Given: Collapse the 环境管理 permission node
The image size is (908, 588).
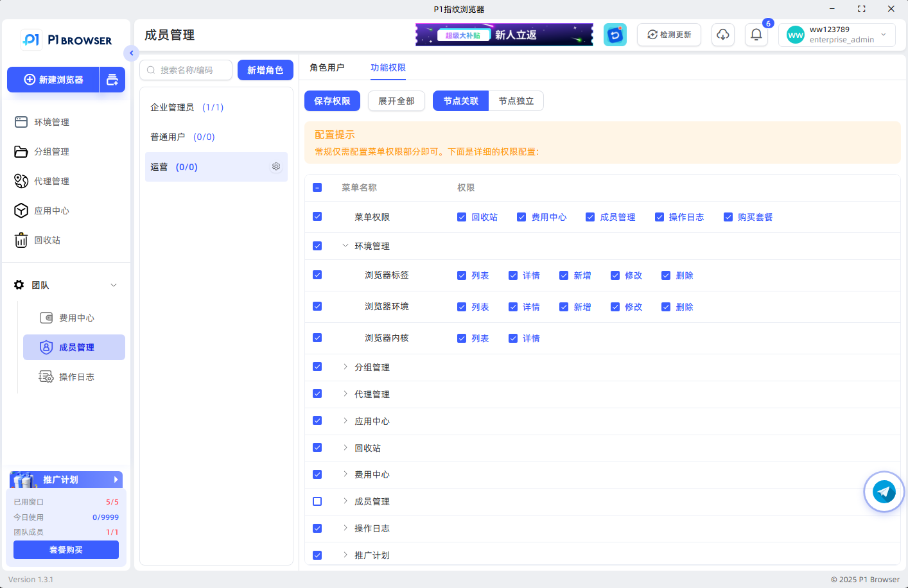Looking at the screenshot, I should (x=345, y=246).
